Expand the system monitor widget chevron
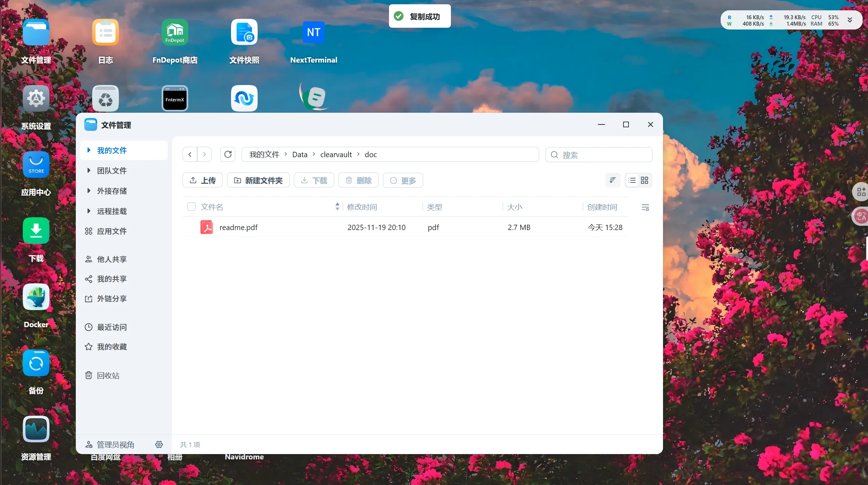This screenshot has height=485, width=868. (850, 20)
